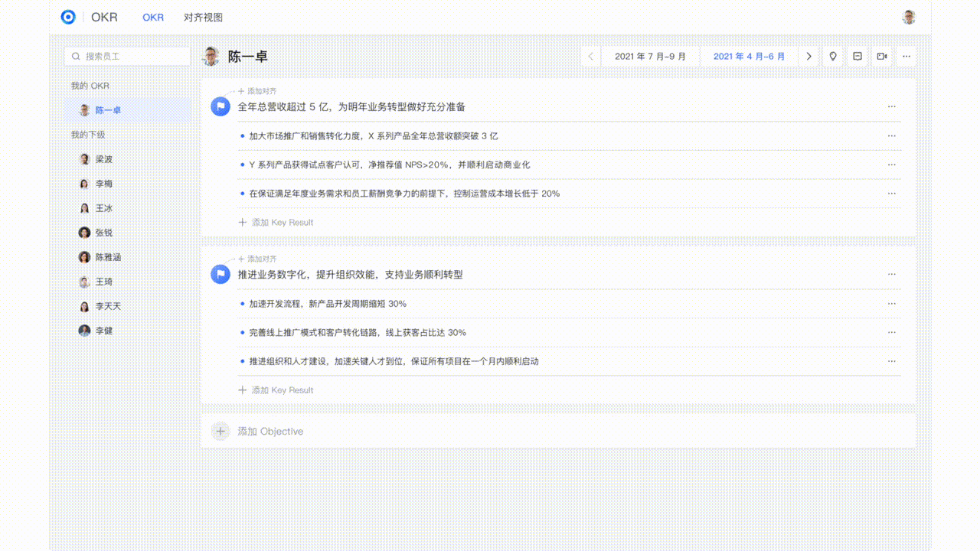Click the plus icon beside 添加 Objective
This screenshot has width=980, height=551.
pos(220,432)
